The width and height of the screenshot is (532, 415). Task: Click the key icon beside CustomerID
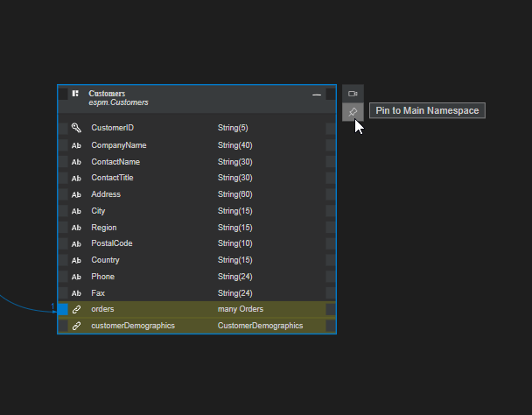76,128
